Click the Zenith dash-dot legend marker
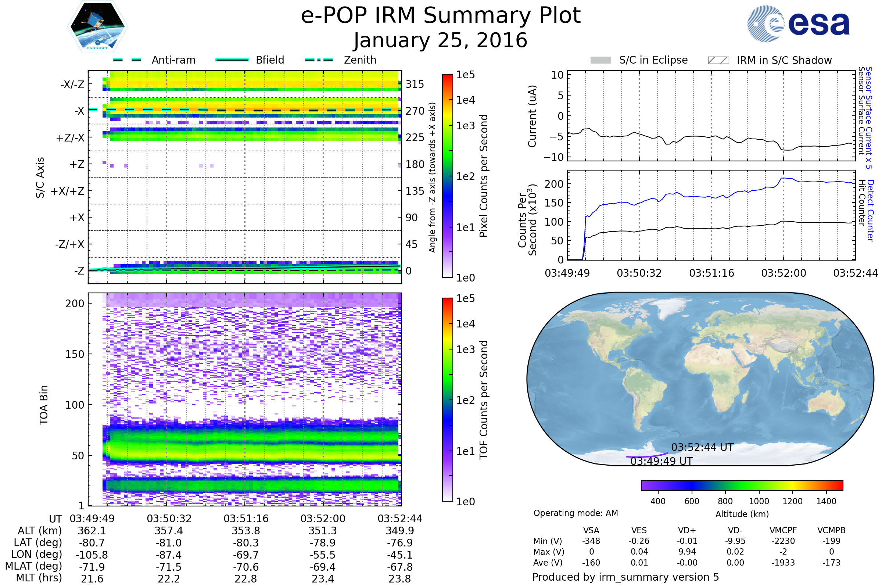 [x=319, y=60]
